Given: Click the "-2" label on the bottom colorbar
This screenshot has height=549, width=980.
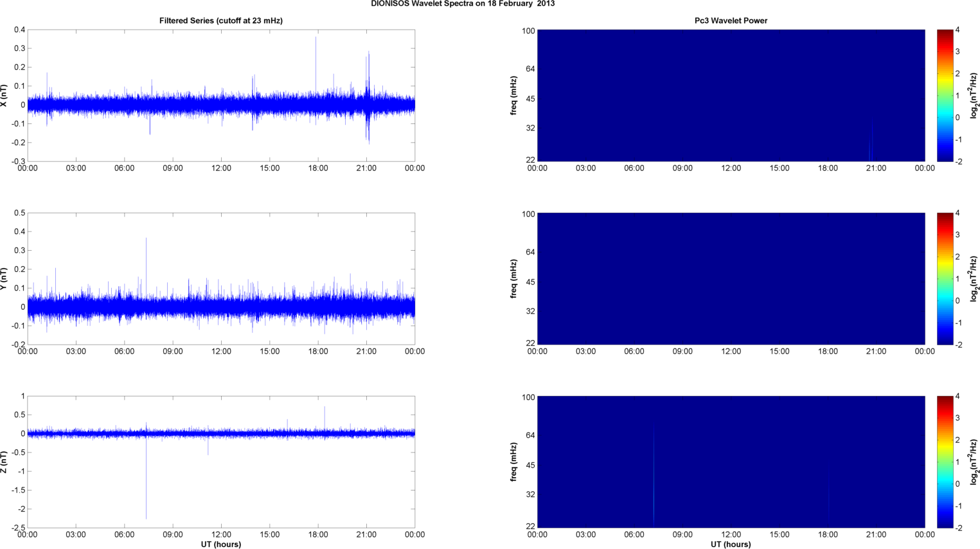Looking at the screenshot, I should 959,528.
